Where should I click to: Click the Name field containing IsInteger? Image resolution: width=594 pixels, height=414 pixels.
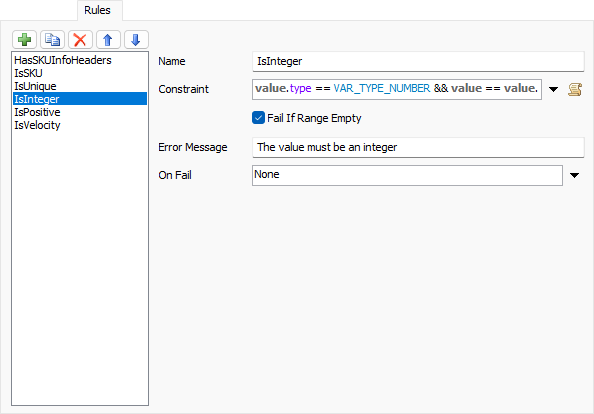pos(418,61)
